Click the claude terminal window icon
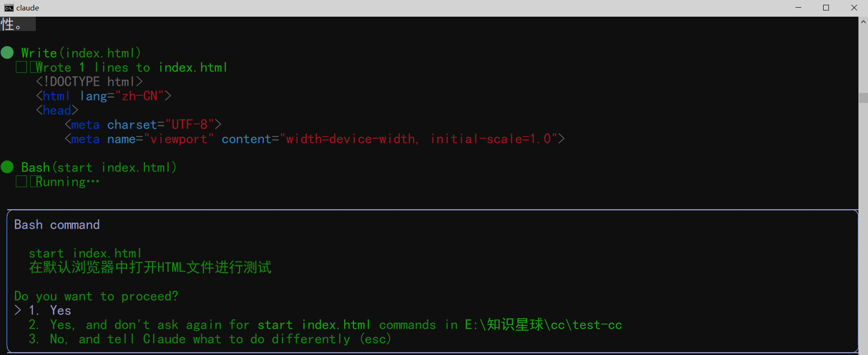The image size is (868, 355). [9, 8]
